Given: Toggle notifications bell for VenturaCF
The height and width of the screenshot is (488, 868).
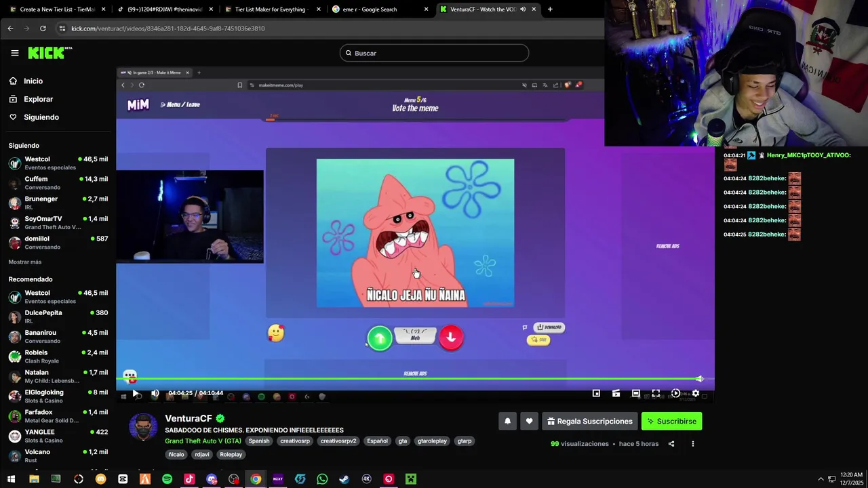Looking at the screenshot, I should [507, 421].
